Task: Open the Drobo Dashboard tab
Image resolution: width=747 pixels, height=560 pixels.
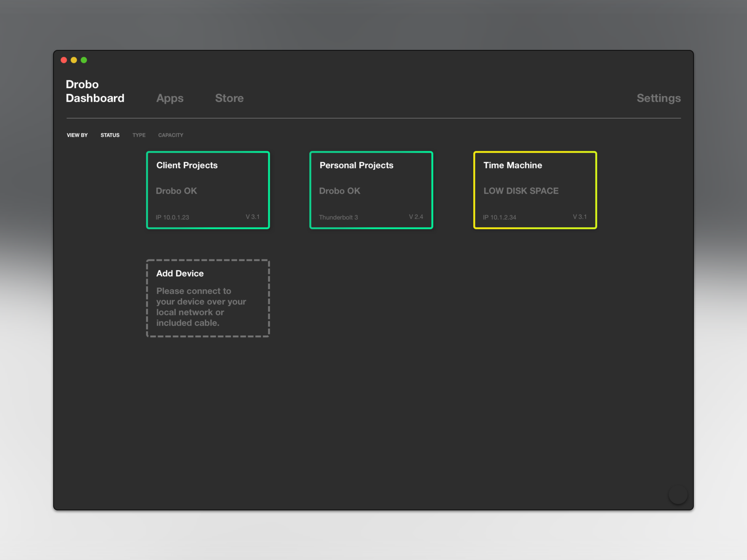Action: [x=95, y=91]
